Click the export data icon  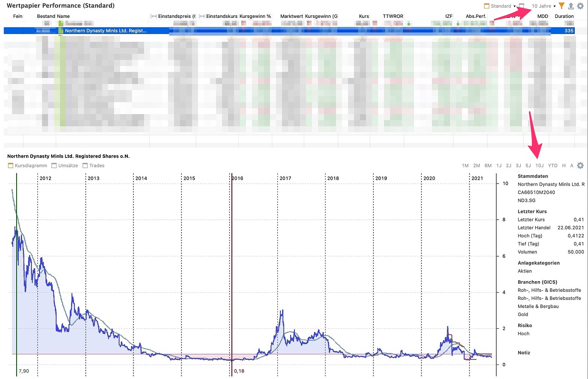(x=571, y=6)
